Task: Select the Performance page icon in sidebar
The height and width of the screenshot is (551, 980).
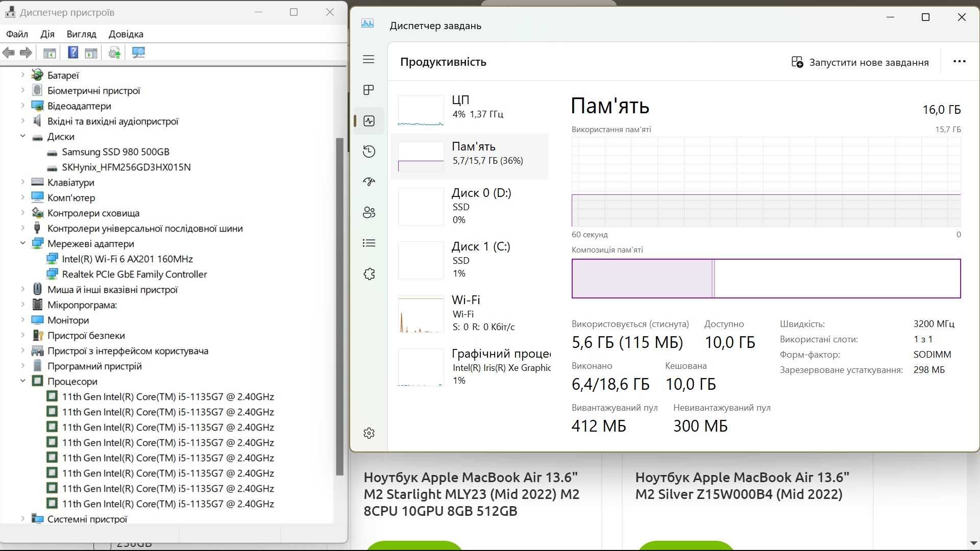Action: coord(369,121)
